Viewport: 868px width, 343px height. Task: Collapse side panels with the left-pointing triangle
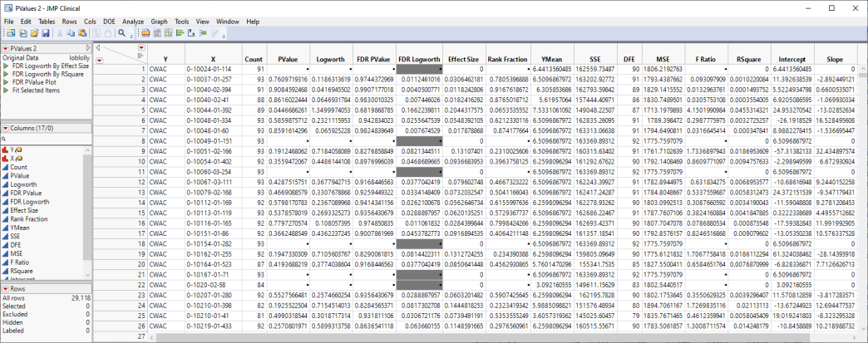point(98,48)
